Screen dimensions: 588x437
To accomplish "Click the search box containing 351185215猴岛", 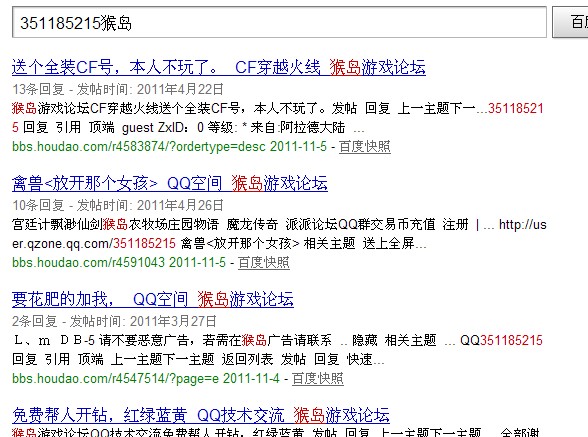I will [x=279, y=22].
